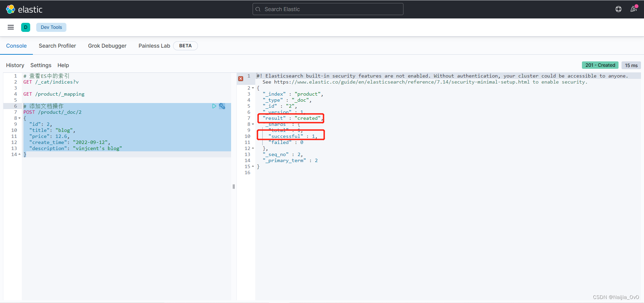Click the green D space avatar
The width and height of the screenshot is (644, 303).
click(x=25, y=27)
